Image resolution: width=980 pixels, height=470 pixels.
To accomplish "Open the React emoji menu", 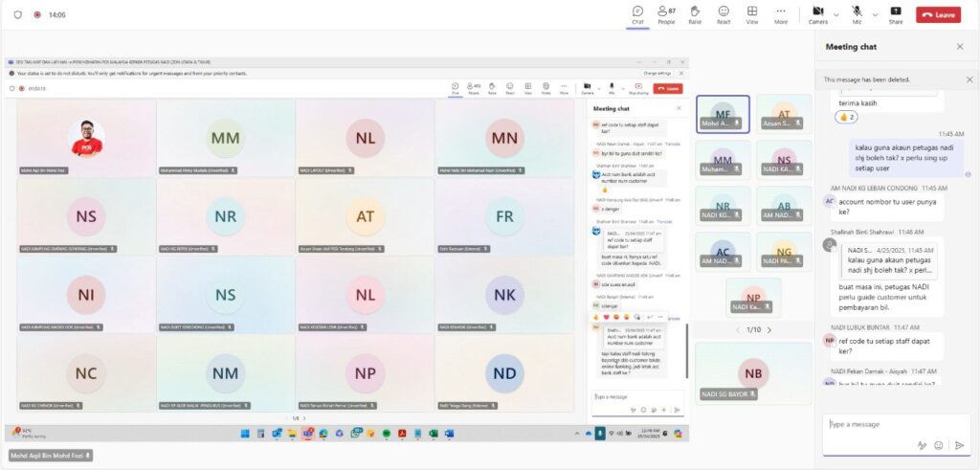I will 724,13.
